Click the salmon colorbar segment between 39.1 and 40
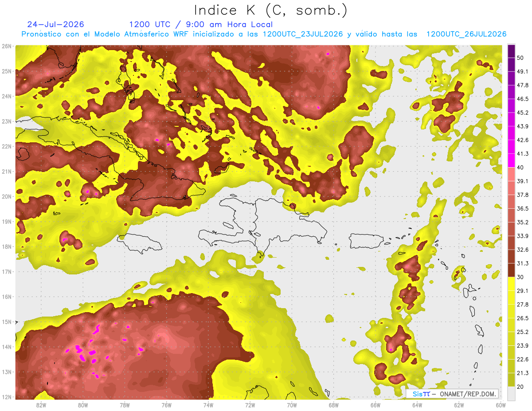This screenshot has height=411, width=532. (x=511, y=174)
